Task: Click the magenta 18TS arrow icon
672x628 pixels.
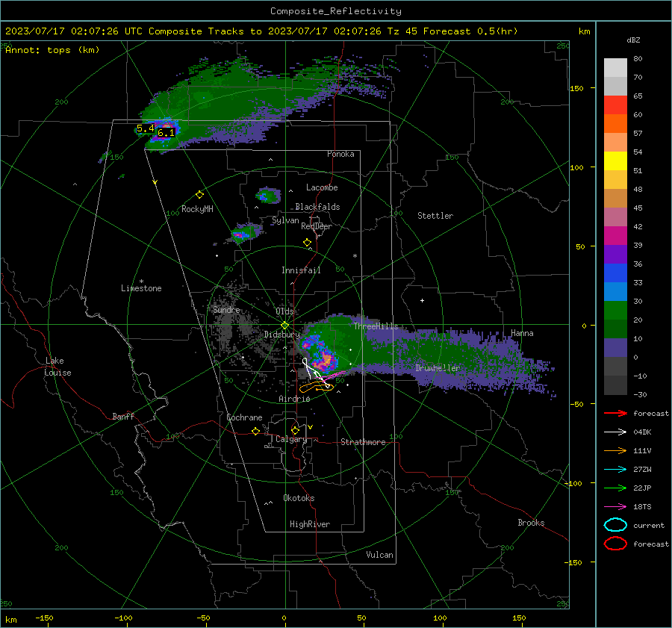Action: pos(615,507)
